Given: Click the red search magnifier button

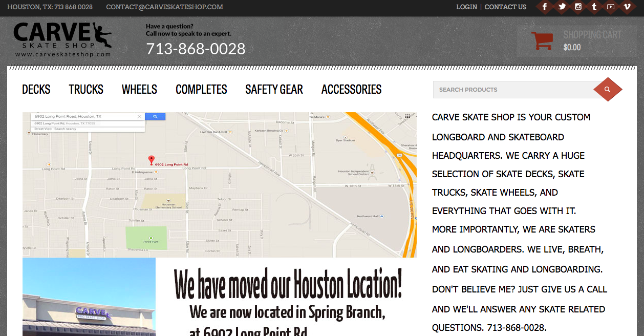Looking at the screenshot, I should point(608,90).
